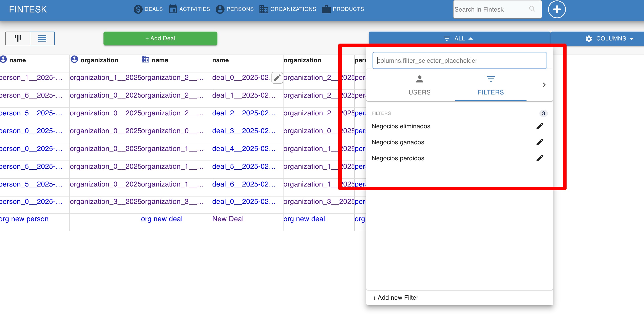Screen dimensions: 644x329
Task: Click the filters count badge 3
Action: tap(543, 113)
